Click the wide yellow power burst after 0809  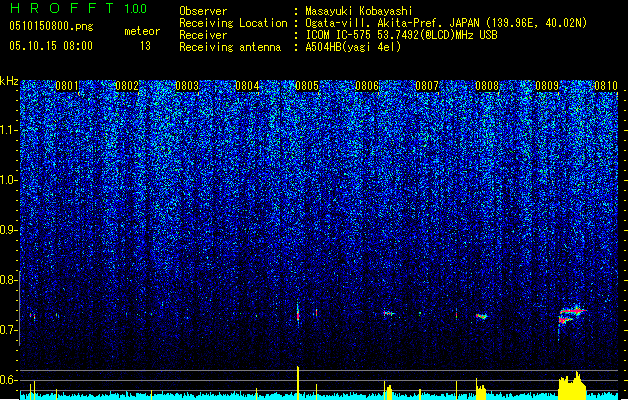click(572, 386)
